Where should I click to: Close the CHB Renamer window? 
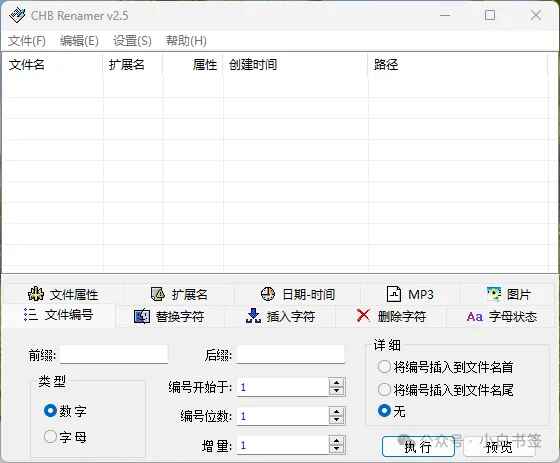[536, 15]
